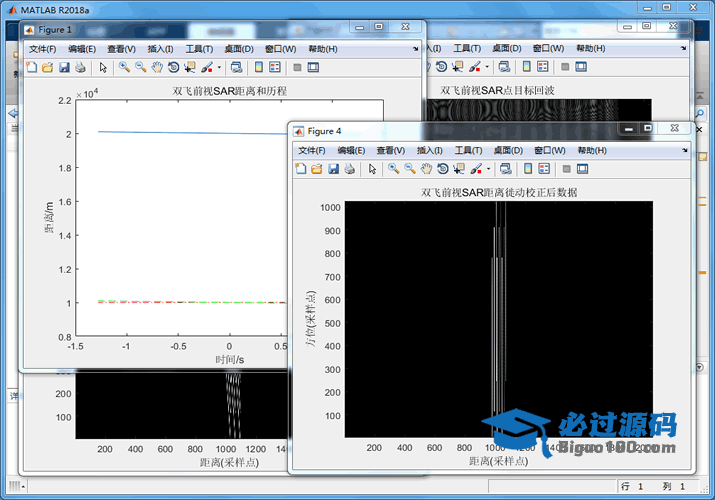This screenshot has width=715, height=500.
Task: Select Edit Plot arrow in Figure 4 toolbar
Action: (x=372, y=169)
